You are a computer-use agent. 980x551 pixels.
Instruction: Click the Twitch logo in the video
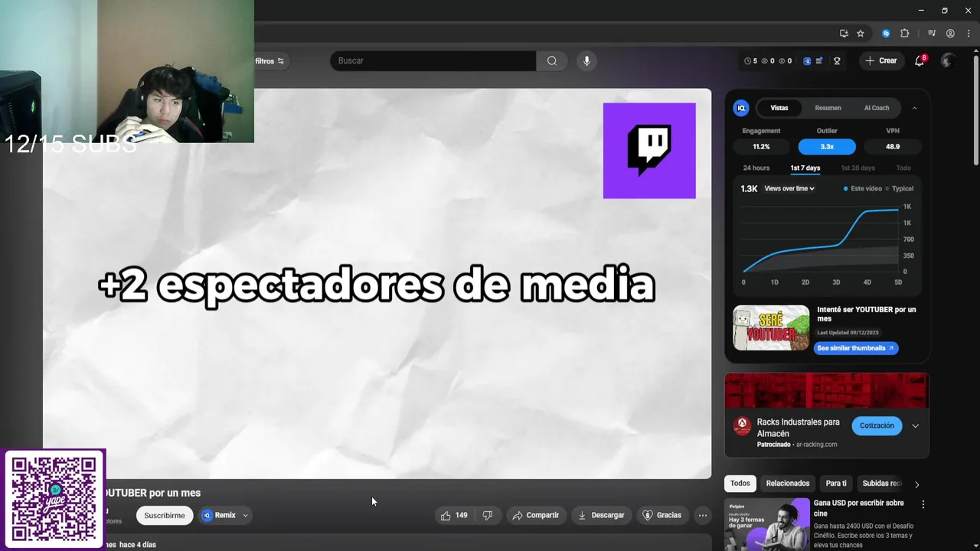point(649,151)
